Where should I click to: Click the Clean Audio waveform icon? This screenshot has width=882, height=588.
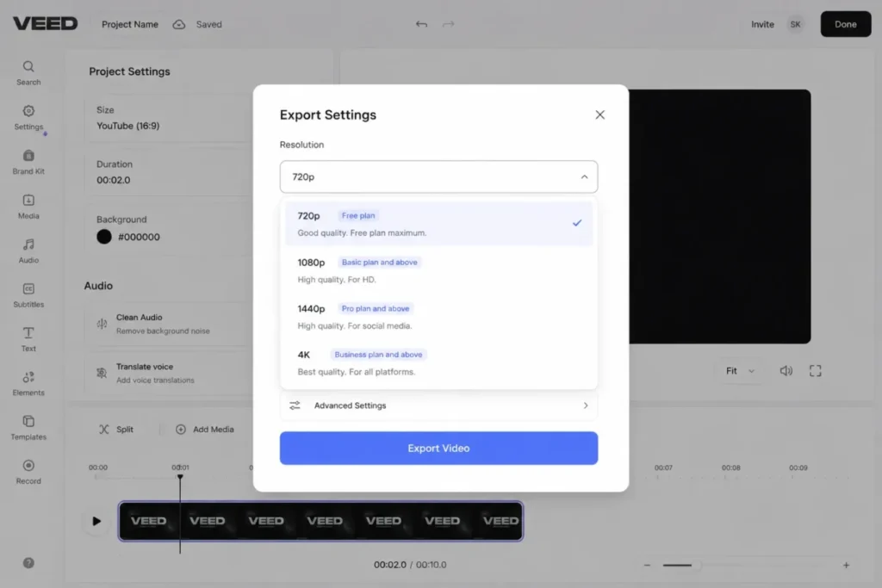(102, 324)
